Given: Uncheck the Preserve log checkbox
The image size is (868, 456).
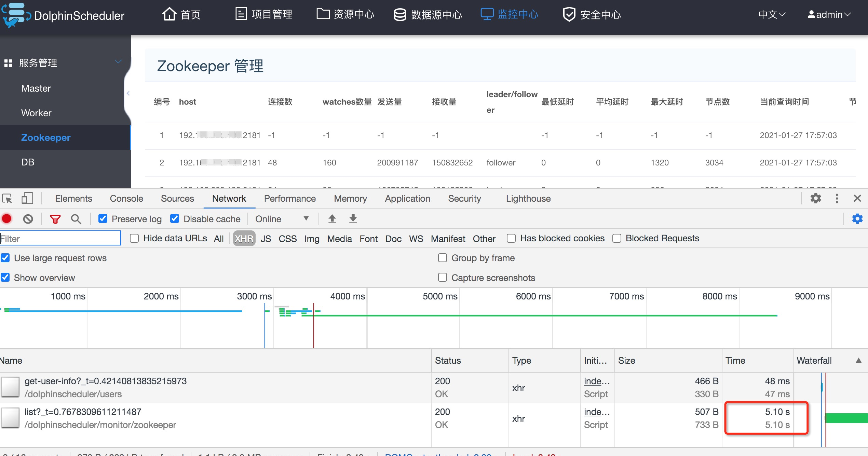Looking at the screenshot, I should [x=103, y=218].
